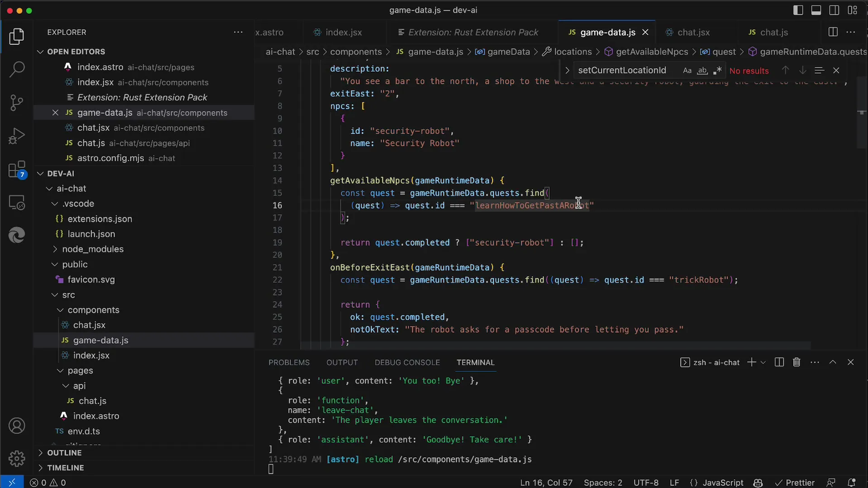868x488 pixels.
Task: Switch to Extension: Rust Extension Pack tab
Action: click(473, 32)
